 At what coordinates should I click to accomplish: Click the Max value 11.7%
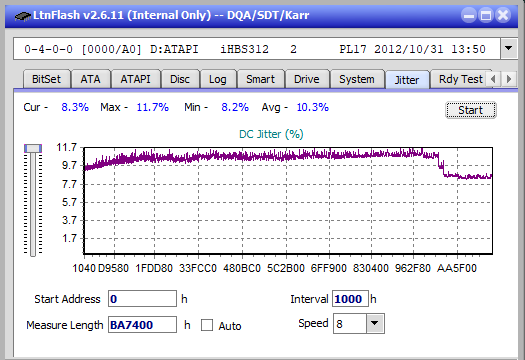(152, 107)
